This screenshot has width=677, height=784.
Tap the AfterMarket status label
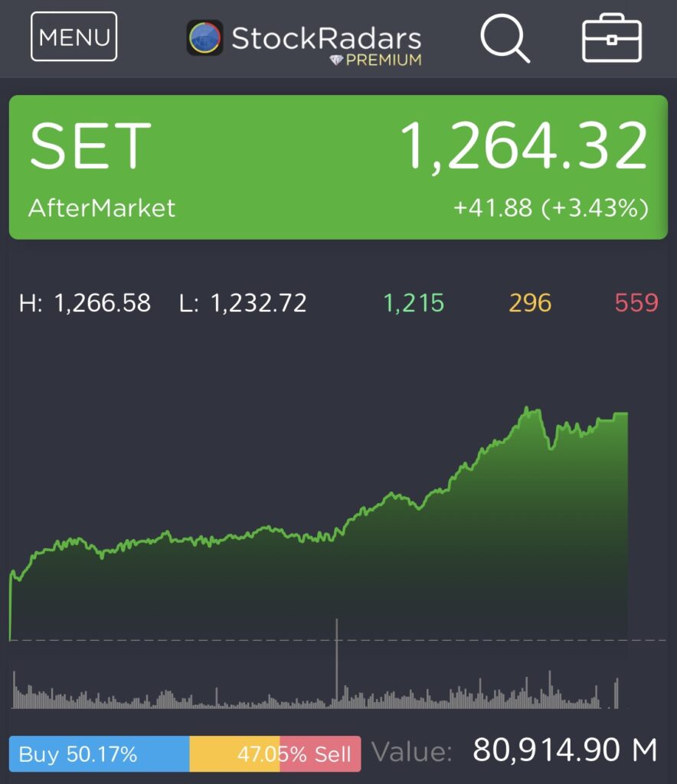(102, 208)
